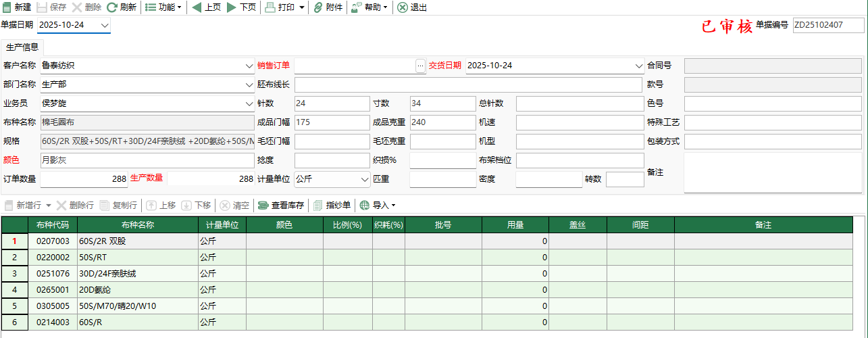The height and width of the screenshot is (338, 868).
Task: Click cell 50S/M70/晴20/W10
Action: click(x=138, y=306)
